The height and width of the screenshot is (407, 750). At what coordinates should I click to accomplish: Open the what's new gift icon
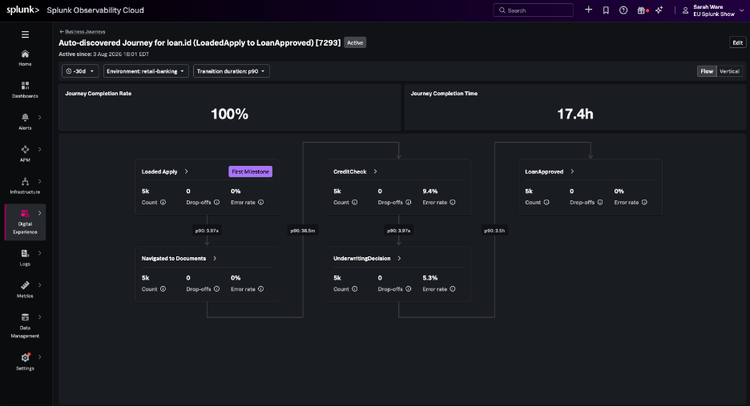[642, 10]
